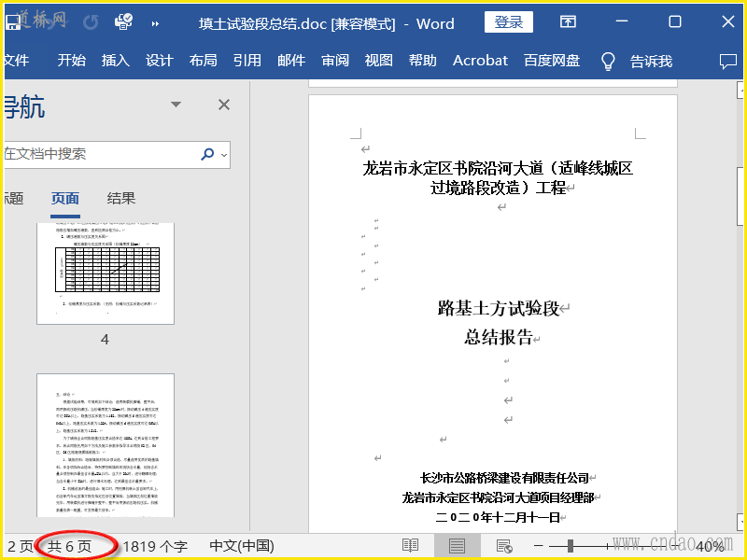Open the 开始 ribbon tab
The width and height of the screenshot is (747, 560).
(x=72, y=61)
